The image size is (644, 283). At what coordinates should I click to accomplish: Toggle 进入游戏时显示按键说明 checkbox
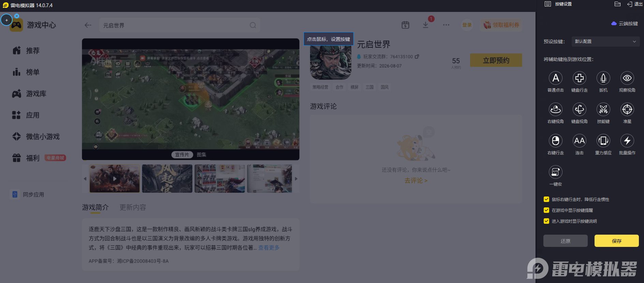point(546,221)
